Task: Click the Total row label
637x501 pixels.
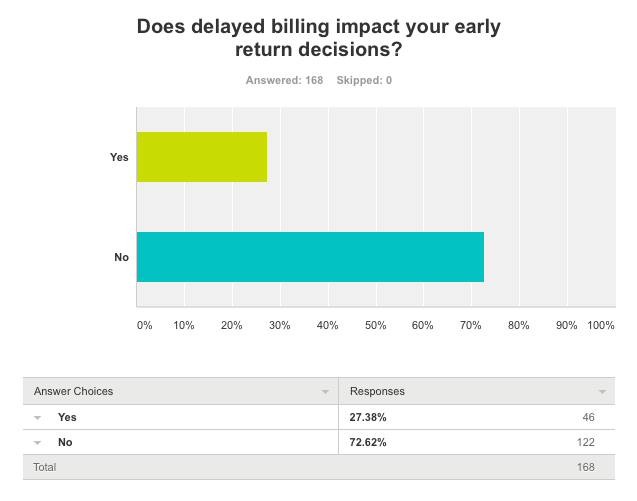Action: click(x=45, y=467)
